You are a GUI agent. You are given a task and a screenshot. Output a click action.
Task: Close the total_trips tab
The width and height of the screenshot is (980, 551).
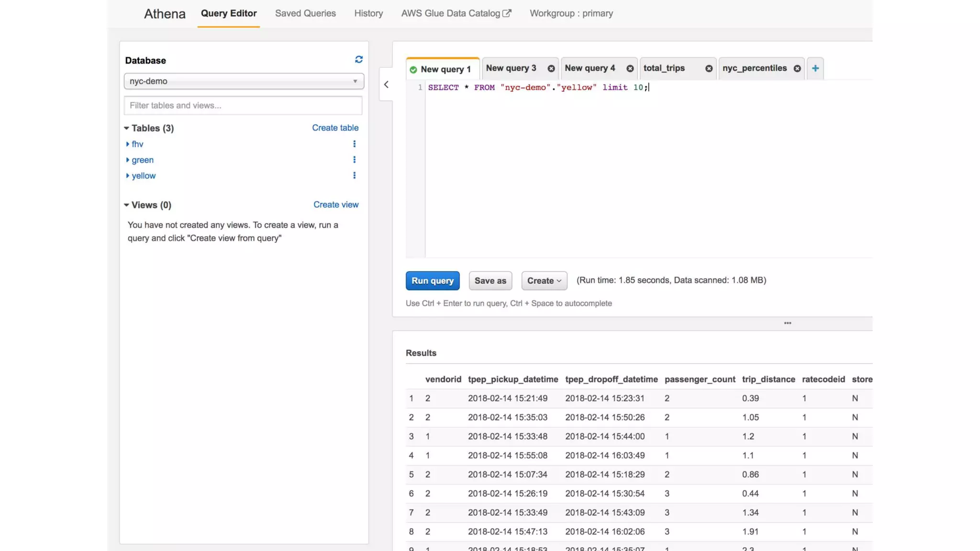[709, 68]
